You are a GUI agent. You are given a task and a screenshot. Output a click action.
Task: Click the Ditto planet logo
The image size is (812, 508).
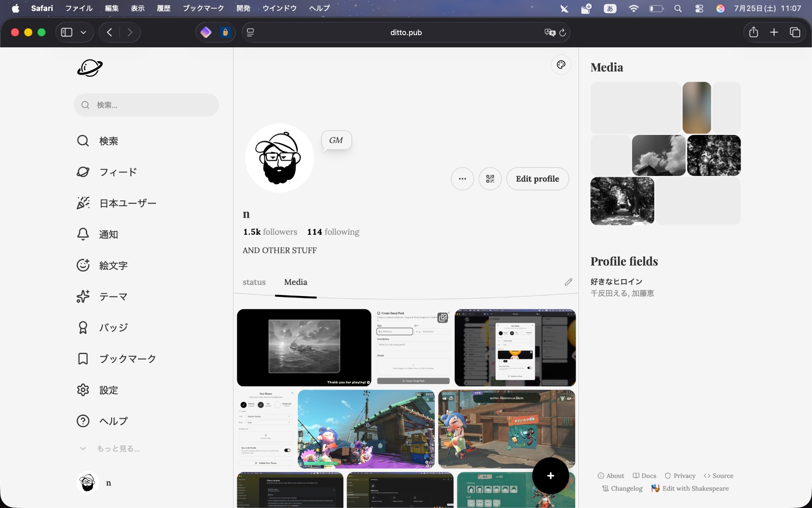[x=90, y=68]
